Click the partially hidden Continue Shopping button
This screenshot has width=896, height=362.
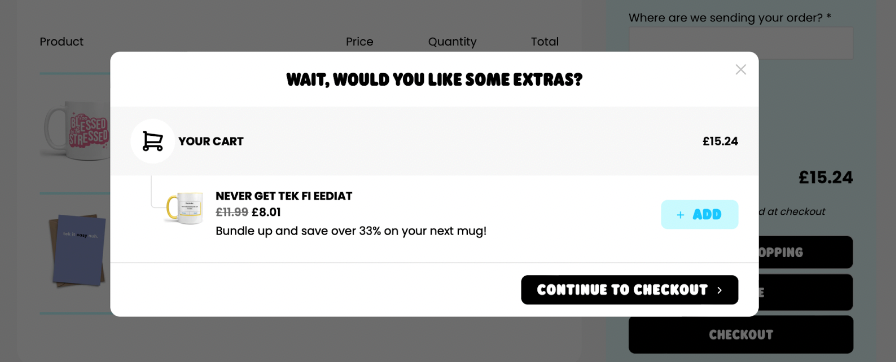point(805,252)
